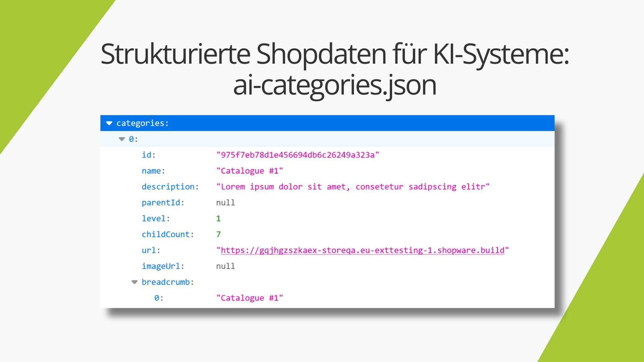Select the 'imageUrl:' key label
The image size is (644, 362).
click(163, 266)
